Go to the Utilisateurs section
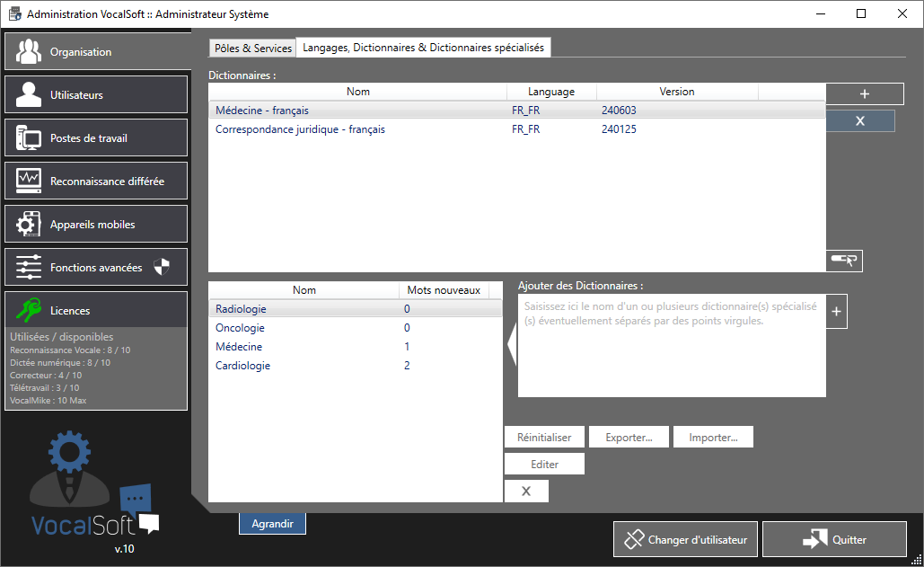This screenshot has height=567, width=924. coord(96,94)
